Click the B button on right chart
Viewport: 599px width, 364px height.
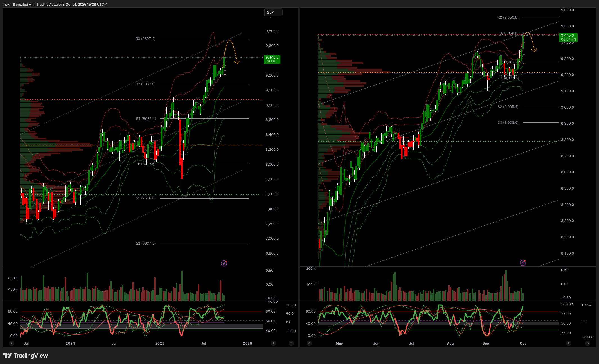587,343
